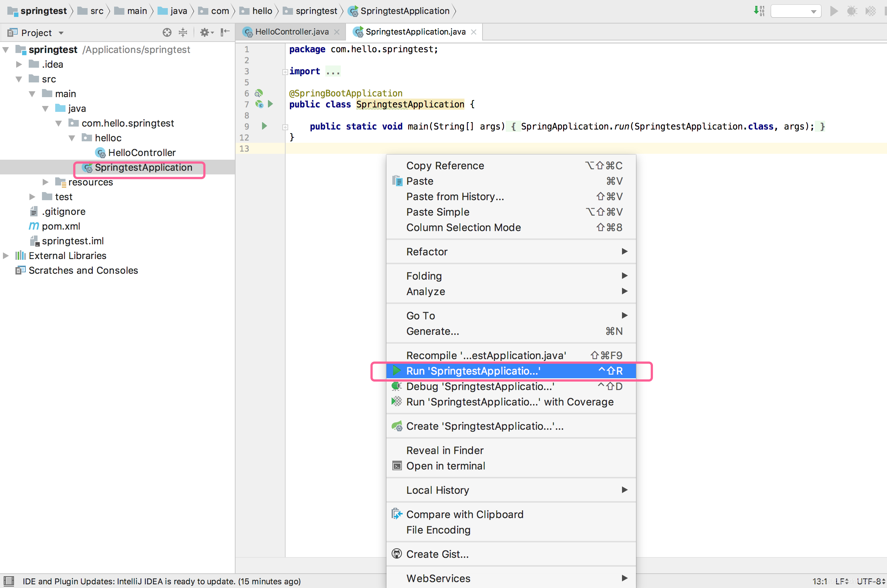
Task: Click the run gutter arrow on line 7
Action: pos(271,104)
